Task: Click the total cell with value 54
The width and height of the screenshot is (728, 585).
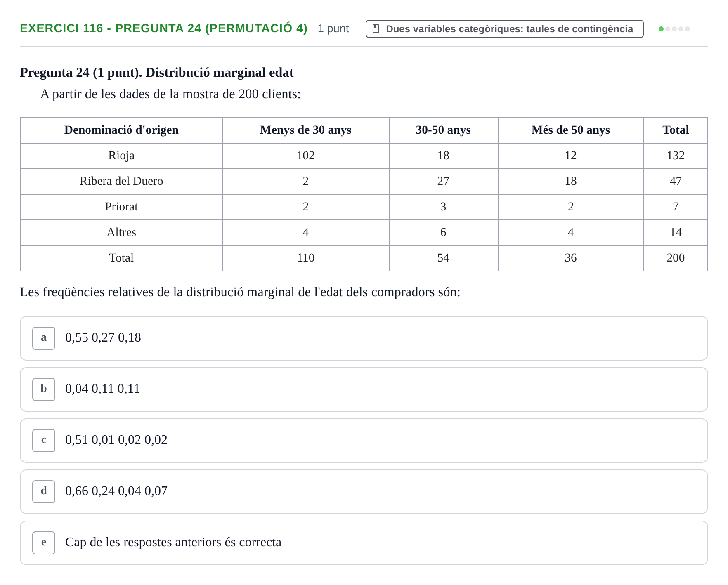Action: 443,258
